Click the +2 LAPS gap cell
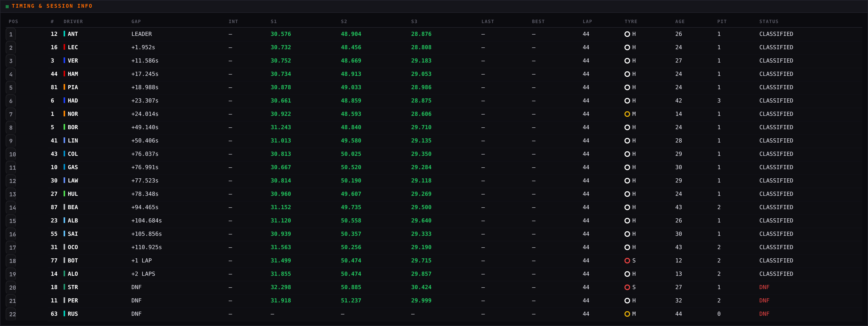Image resolution: width=868 pixels, height=326 pixels. click(x=143, y=274)
